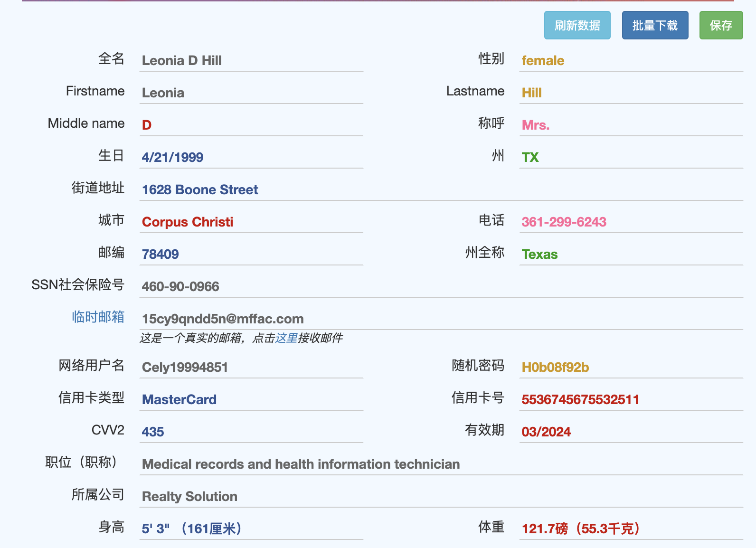Click the 有效期 label
The width and height of the screenshot is (756, 548).
[484, 430]
